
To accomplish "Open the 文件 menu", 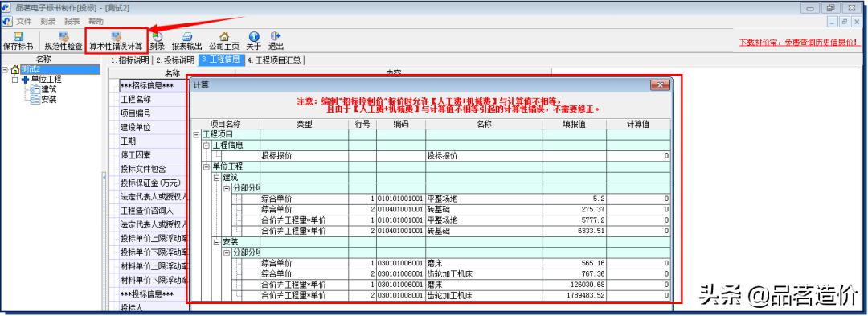I will tap(24, 21).
